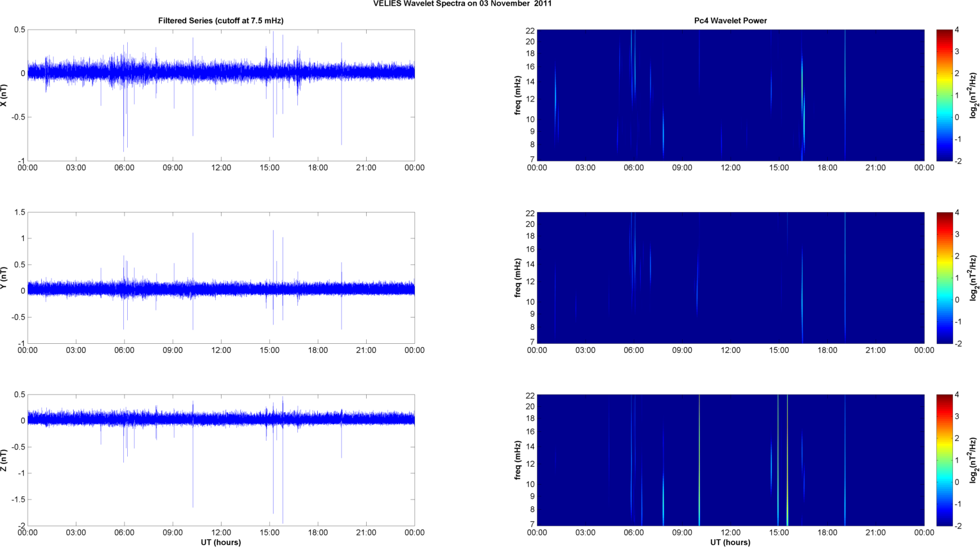This screenshot has height=547, width=980.
Task: Open the wavelet power spectrum for X component
Action: [x=730, y=95]
